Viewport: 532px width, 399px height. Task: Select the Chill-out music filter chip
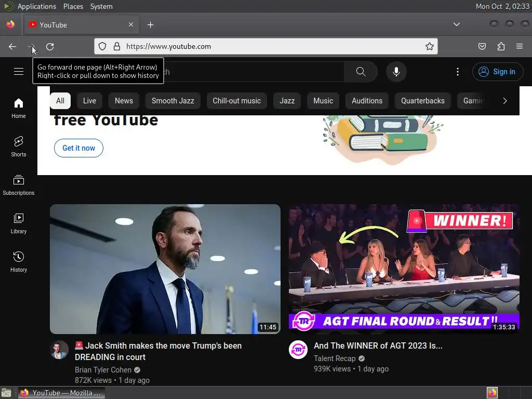[x=236, y=101]
